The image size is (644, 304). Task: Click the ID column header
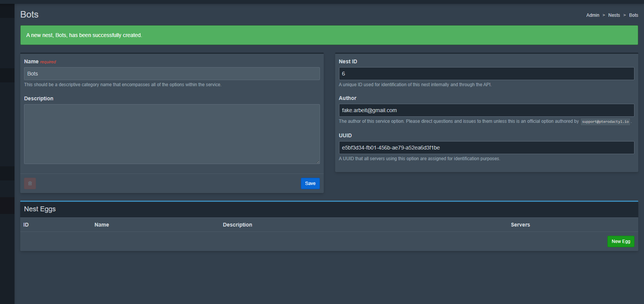pos(26,225)
